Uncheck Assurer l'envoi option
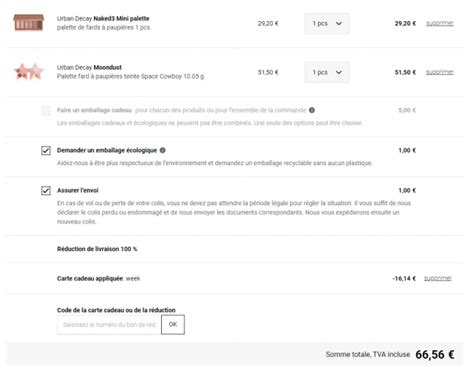 tap(46, 190)
